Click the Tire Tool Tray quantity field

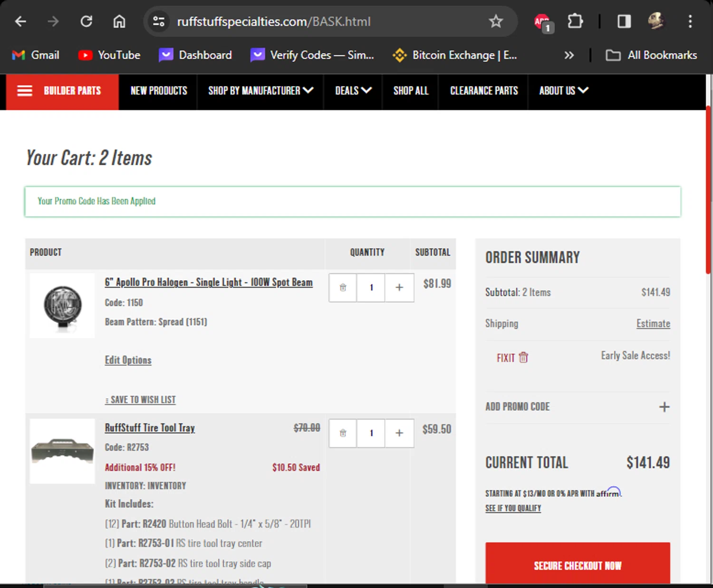coord(371,433)
